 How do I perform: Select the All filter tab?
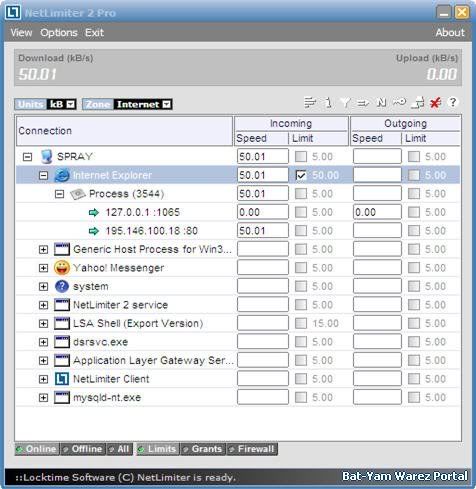tap(119, 449)
